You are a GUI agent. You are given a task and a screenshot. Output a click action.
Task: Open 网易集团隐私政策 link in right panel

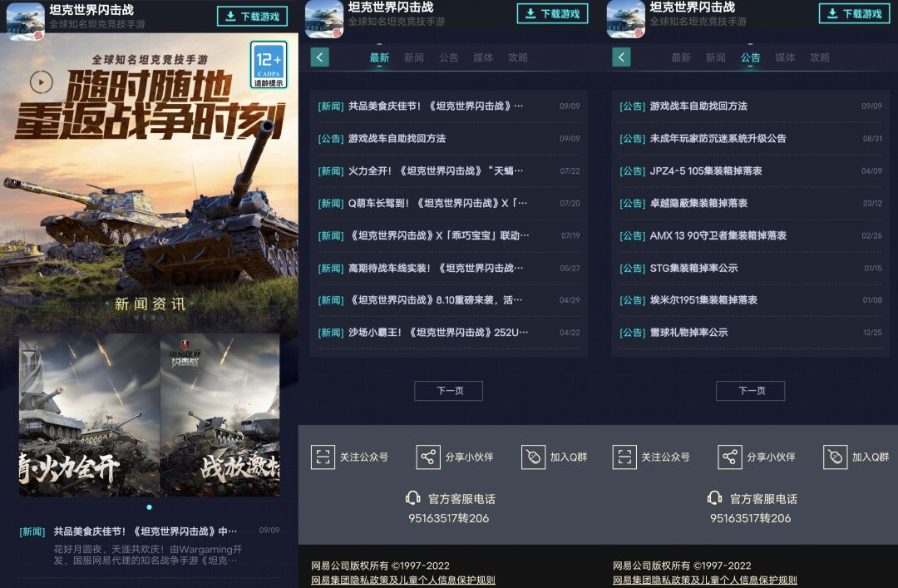(x=705, y=580)
